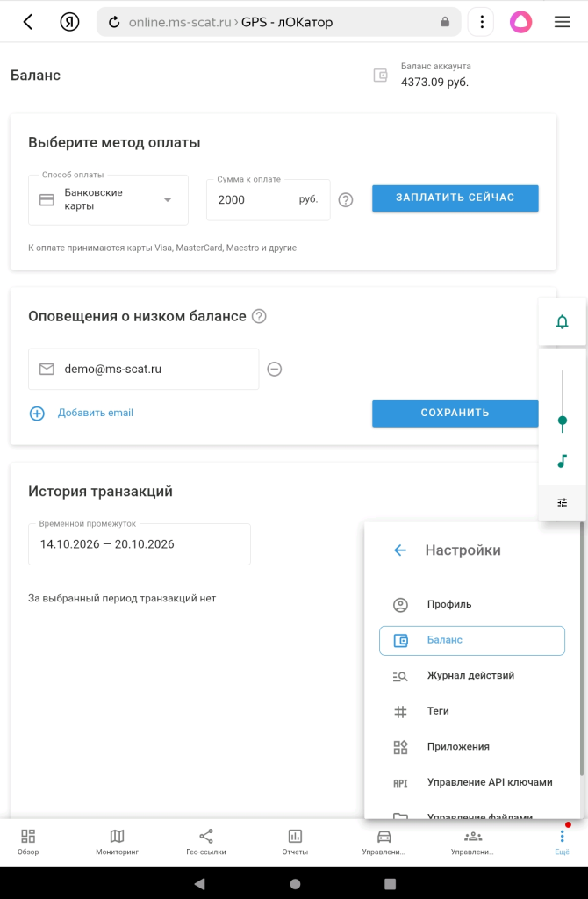Open the sliders tune settings icon
Screen dimensions: 588x899
(x=563, y=503)
